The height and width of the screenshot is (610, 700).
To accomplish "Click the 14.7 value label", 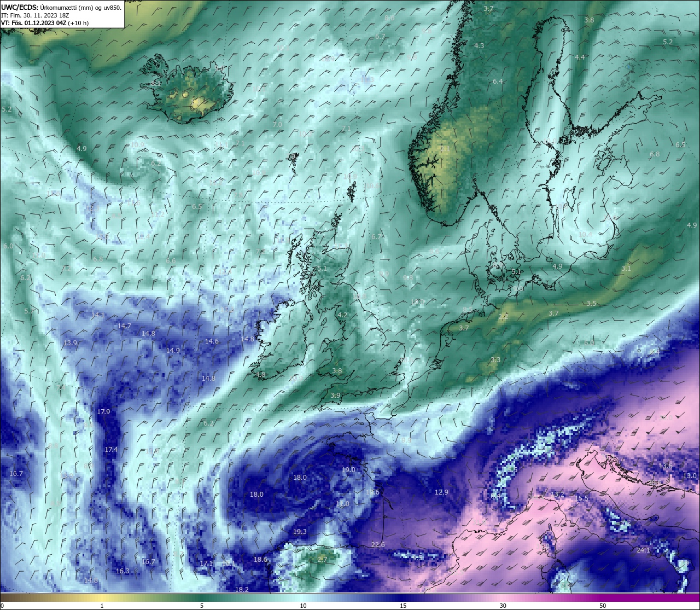I will (x=124, y=326).
